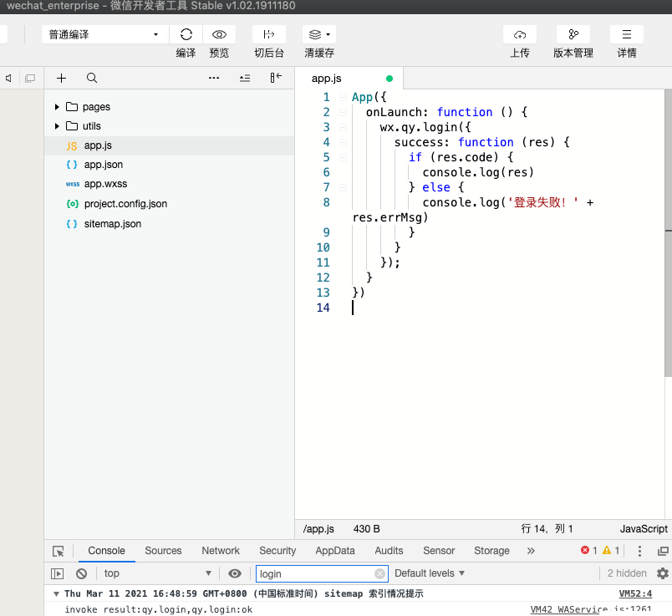This screenshot has width=672, height=616.
Task: Fold code at line 1
Action: click(343, 97)
